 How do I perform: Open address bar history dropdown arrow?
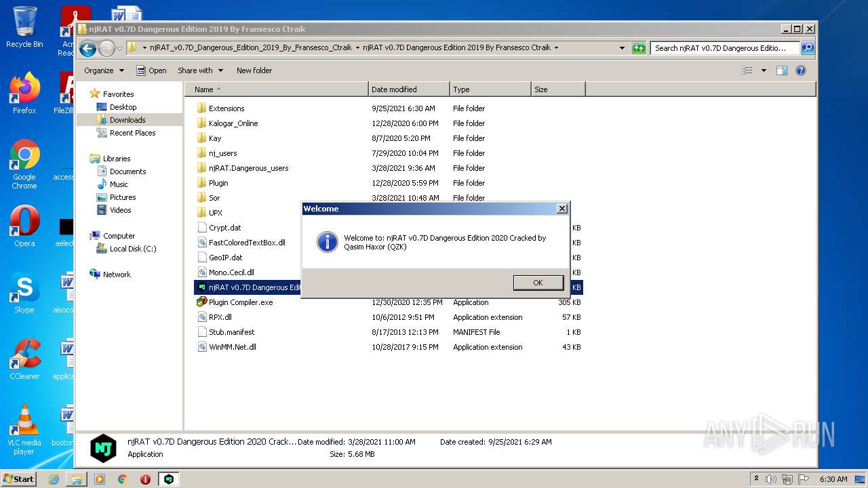622,48
